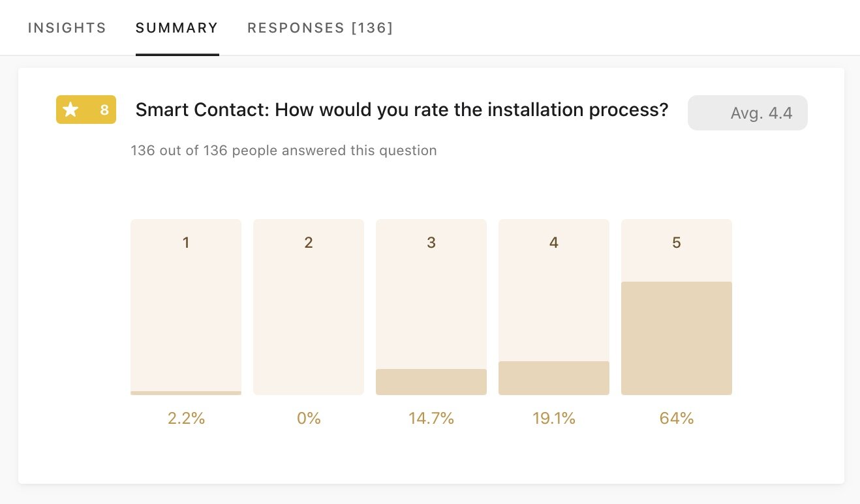Click the number 3 at the bar top
The height and width of the screenshot is (504, 860).
(x=431, y=243)
